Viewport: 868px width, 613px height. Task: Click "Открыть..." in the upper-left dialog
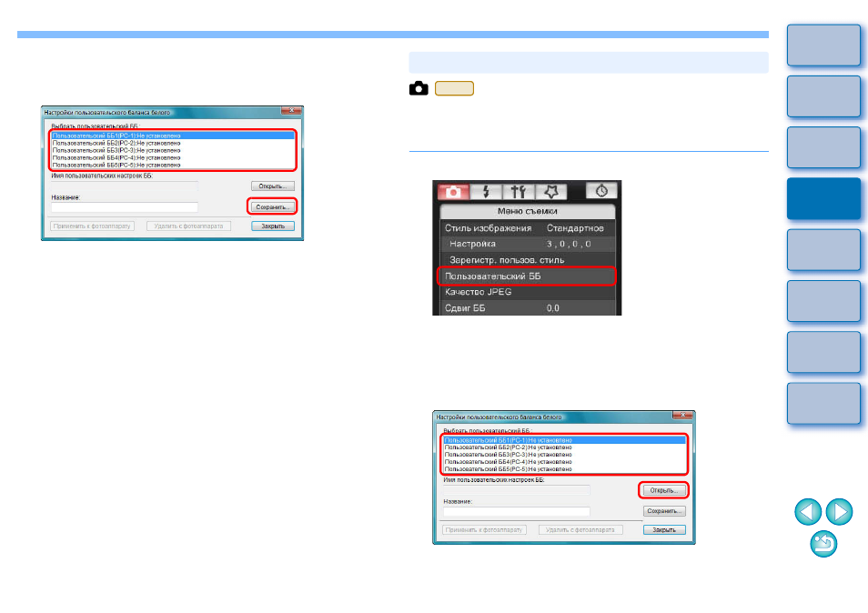coord(272,186)
